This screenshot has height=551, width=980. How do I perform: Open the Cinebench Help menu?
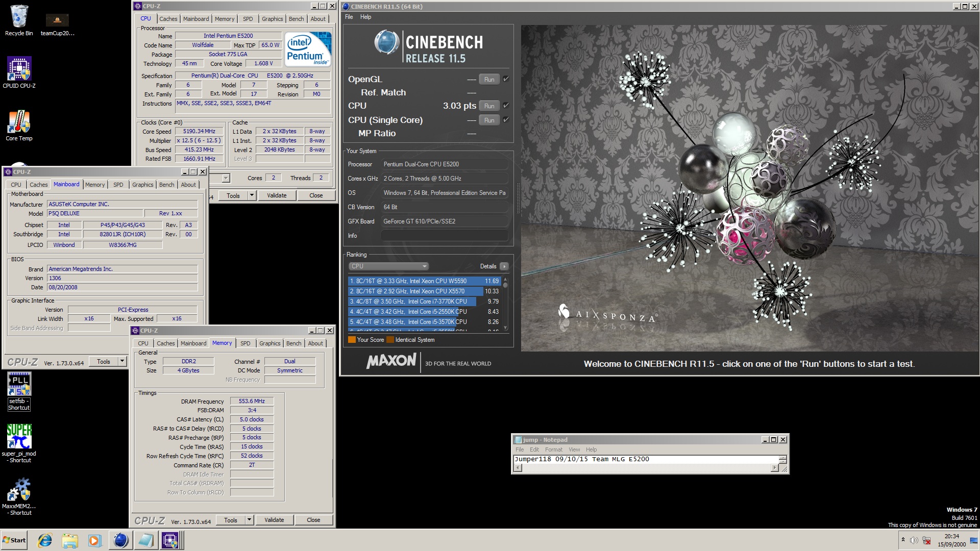[365, 17]
